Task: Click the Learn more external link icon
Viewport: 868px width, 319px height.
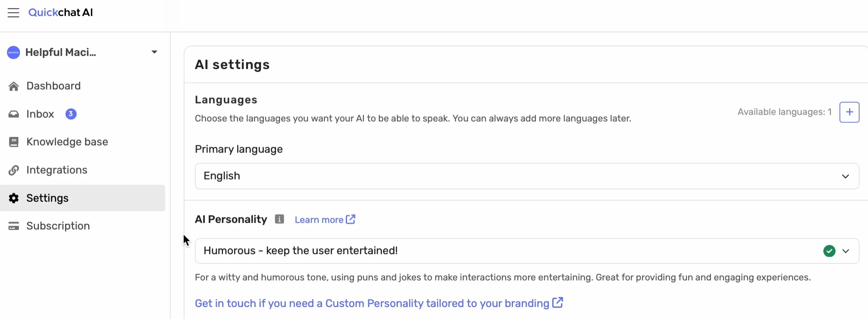Action: (x=350, y=219)
